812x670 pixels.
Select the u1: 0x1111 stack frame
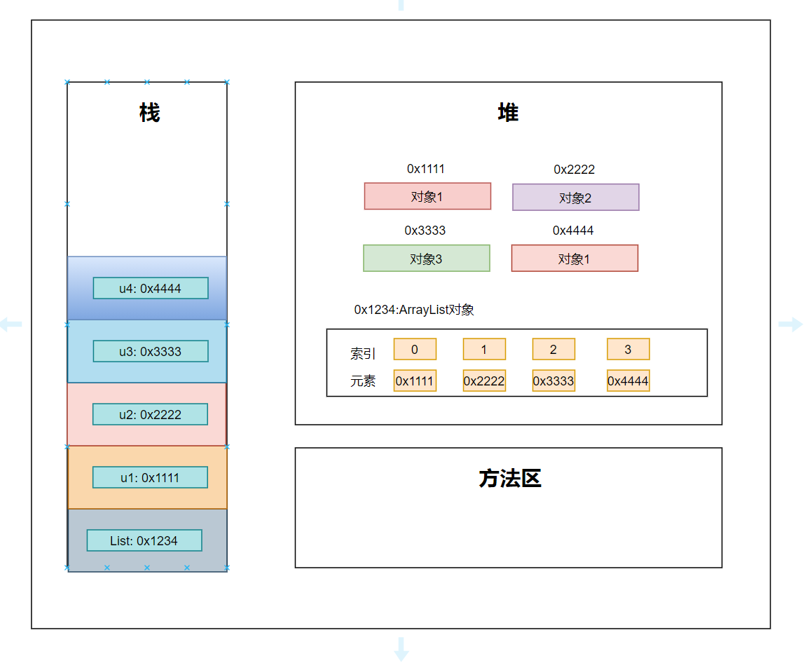click(149, 477)
